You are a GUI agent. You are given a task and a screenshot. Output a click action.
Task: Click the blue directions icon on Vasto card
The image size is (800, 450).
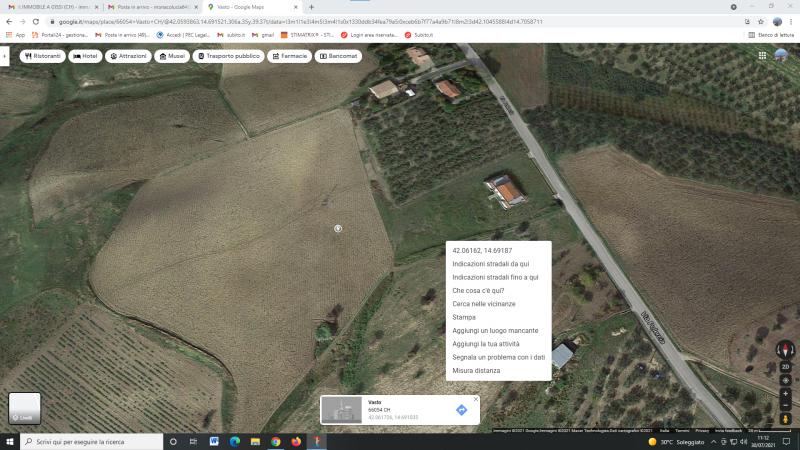(461, 410)
